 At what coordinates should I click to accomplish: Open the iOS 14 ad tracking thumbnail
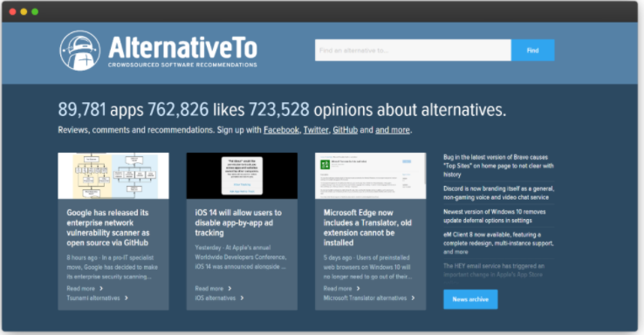pos(242,175)
